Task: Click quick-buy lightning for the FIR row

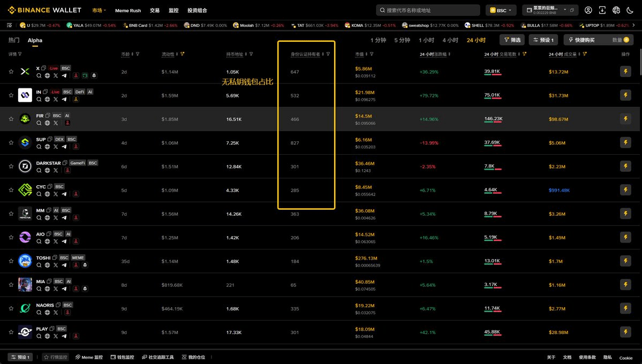Action: 625,119
